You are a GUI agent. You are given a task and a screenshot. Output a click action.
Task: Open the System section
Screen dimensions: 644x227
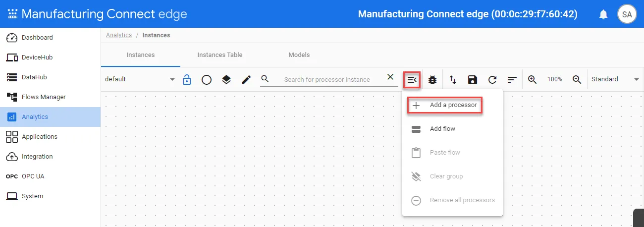click(x=50, y=196)
